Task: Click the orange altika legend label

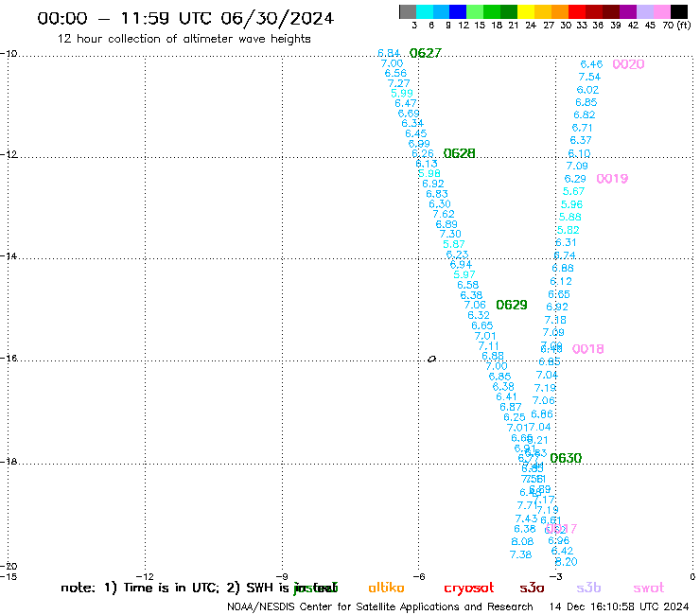Action: pos(386,588)
